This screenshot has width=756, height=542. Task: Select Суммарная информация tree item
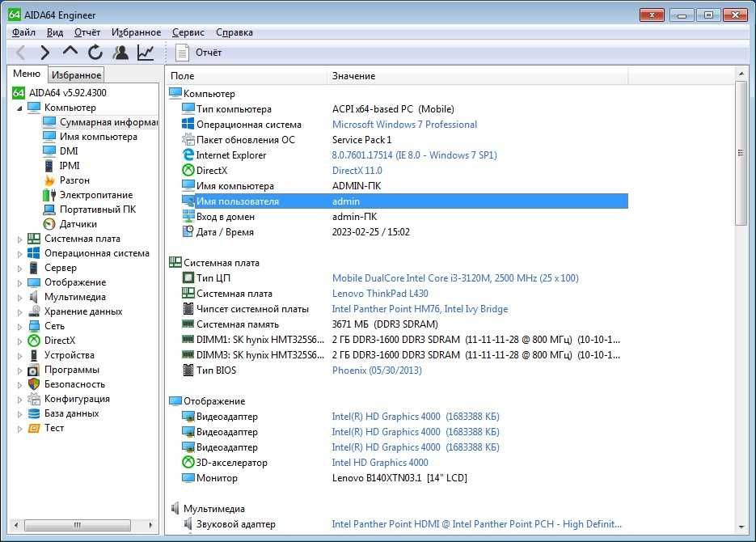coord(108,122)
